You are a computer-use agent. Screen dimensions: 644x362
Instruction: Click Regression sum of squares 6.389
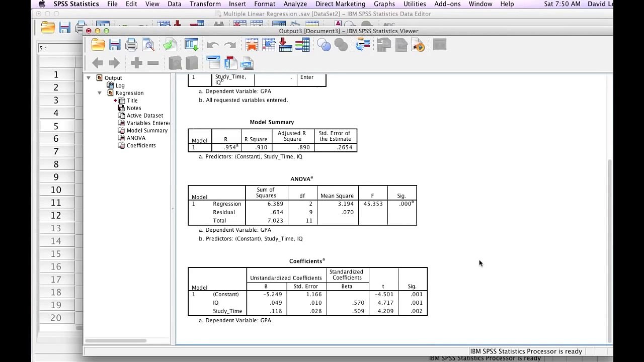275,204
